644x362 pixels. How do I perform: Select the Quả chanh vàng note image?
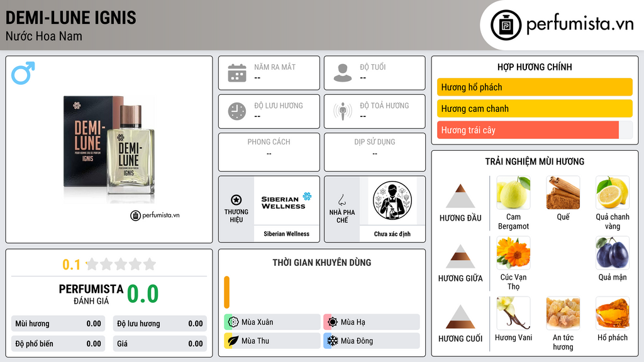613,192
